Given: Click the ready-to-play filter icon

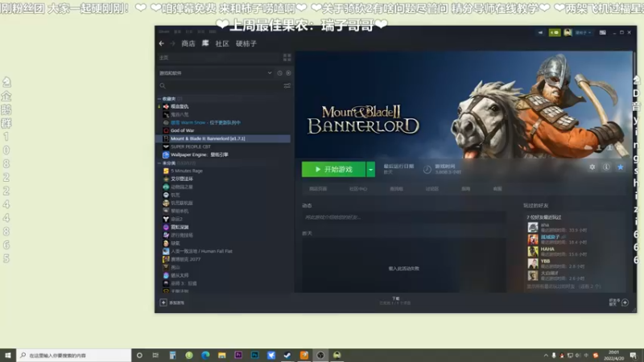Looking at the screenshot, I should point(288,73).
